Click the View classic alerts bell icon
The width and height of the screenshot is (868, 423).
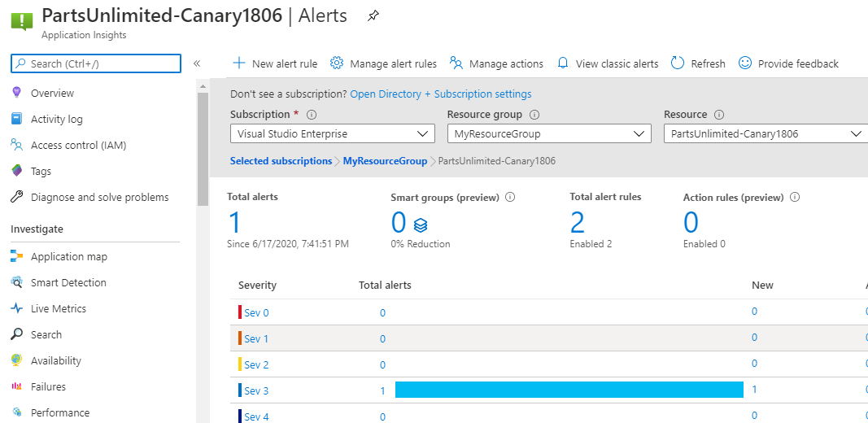(563, 63)
